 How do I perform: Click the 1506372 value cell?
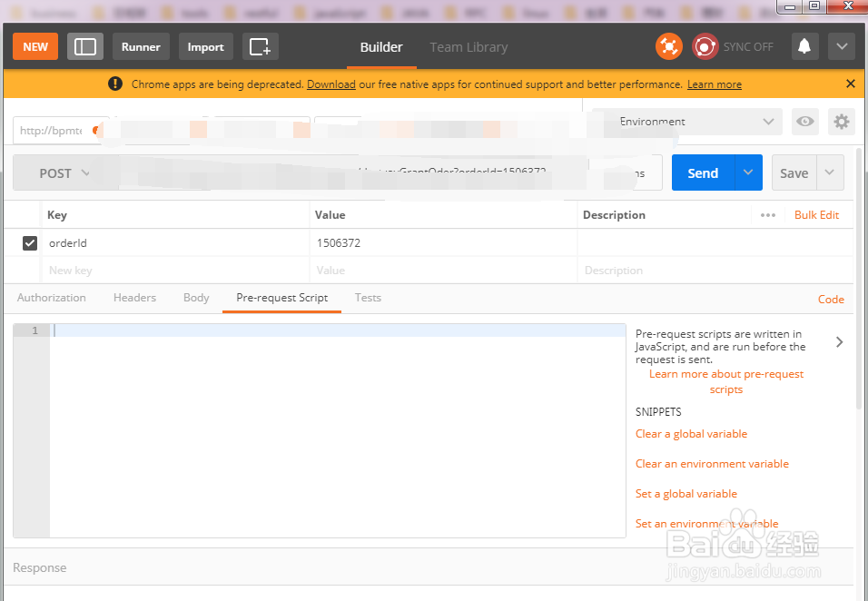coord(443,243)
